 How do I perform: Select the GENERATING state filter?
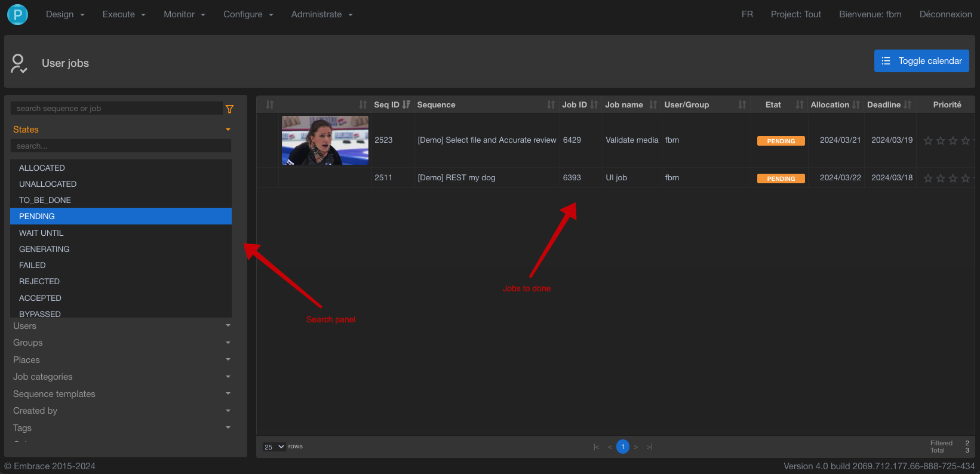(x=121, y=249)
